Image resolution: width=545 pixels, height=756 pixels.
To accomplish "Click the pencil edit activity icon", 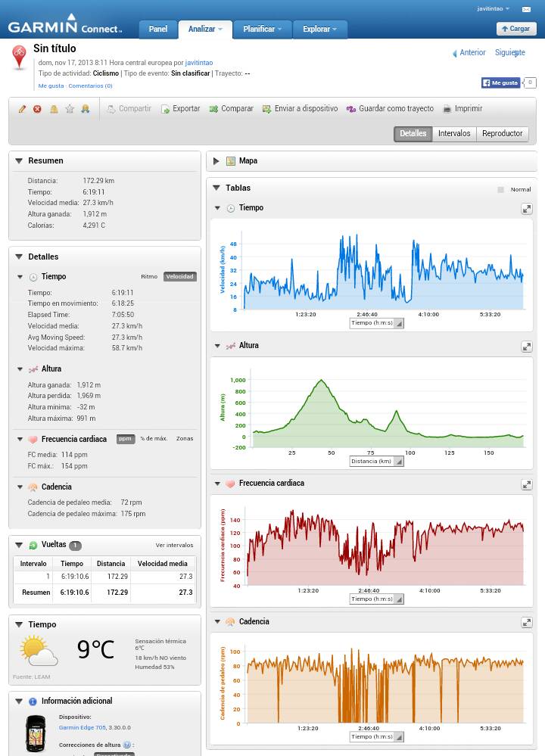I will coord(23,109).
